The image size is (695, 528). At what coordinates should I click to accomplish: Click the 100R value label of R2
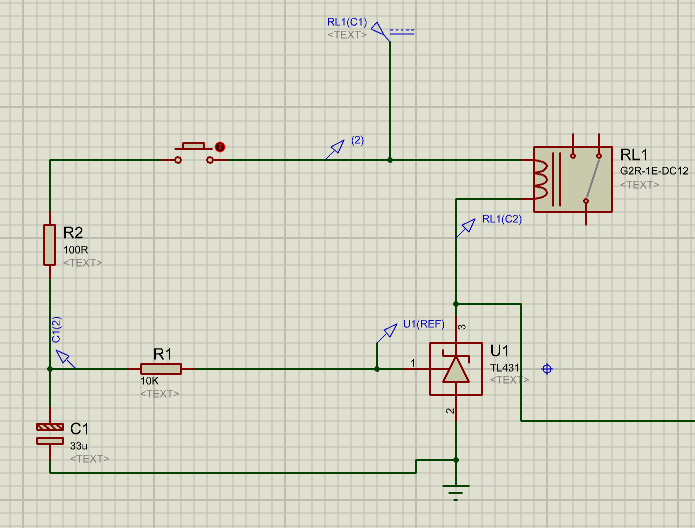(76, 250)
